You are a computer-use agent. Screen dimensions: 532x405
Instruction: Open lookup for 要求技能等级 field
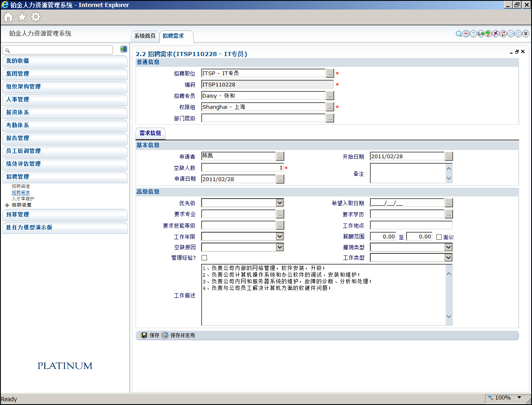coord(280,225)
